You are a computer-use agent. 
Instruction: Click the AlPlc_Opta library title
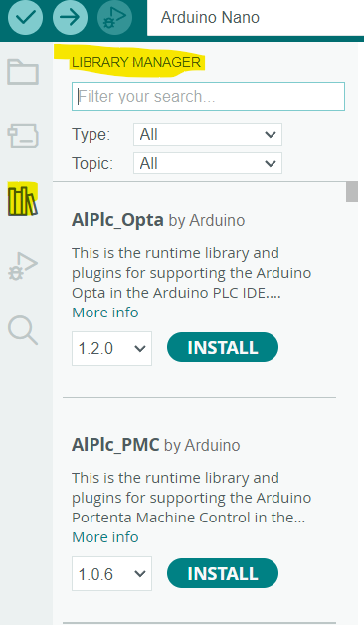click(117, 220)
